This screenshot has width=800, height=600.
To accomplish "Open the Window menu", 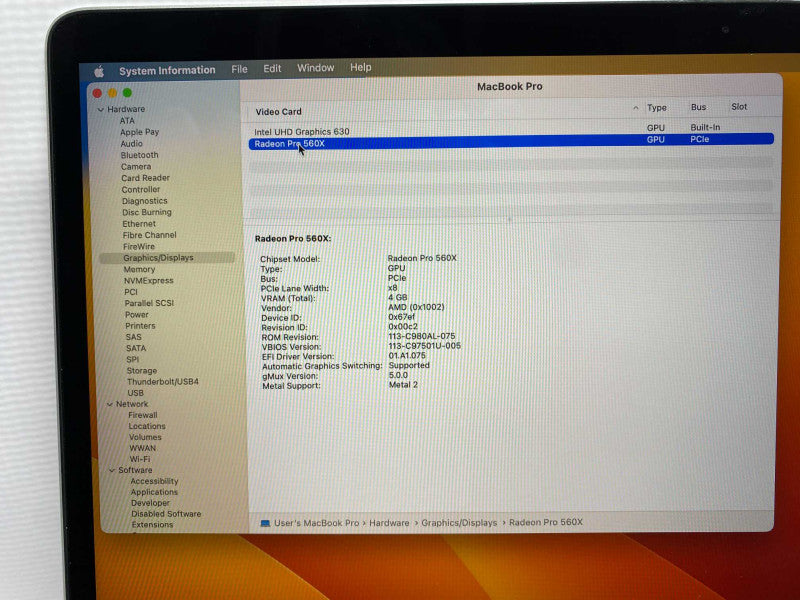I will 315,68.
